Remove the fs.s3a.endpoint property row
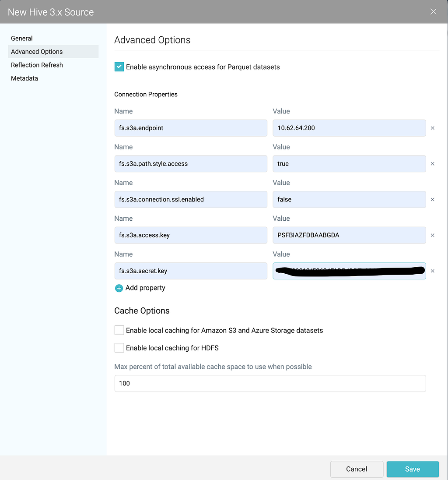Screen dimensions: 448x480 pyautogui.click(x=432, y=128)
